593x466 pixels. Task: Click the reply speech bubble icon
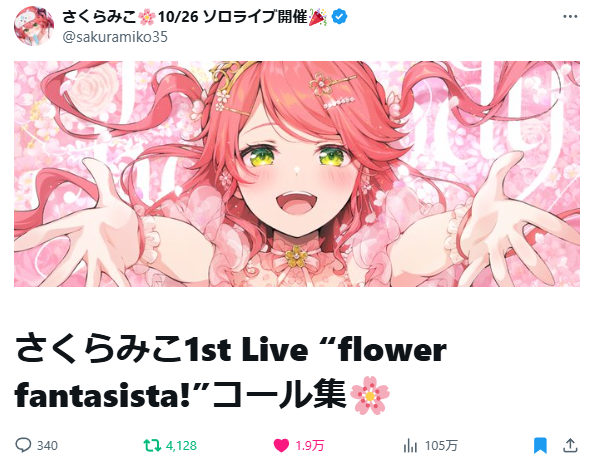(23, 445)
